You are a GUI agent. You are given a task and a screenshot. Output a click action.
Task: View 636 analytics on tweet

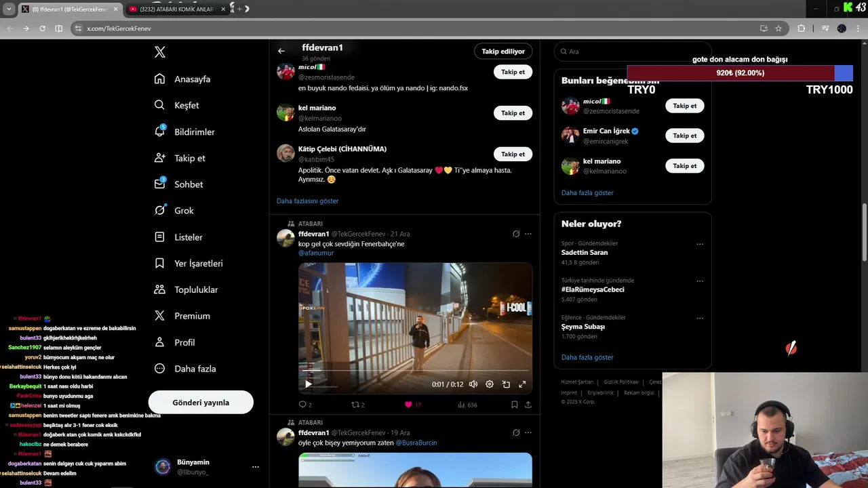click(467, 405)
